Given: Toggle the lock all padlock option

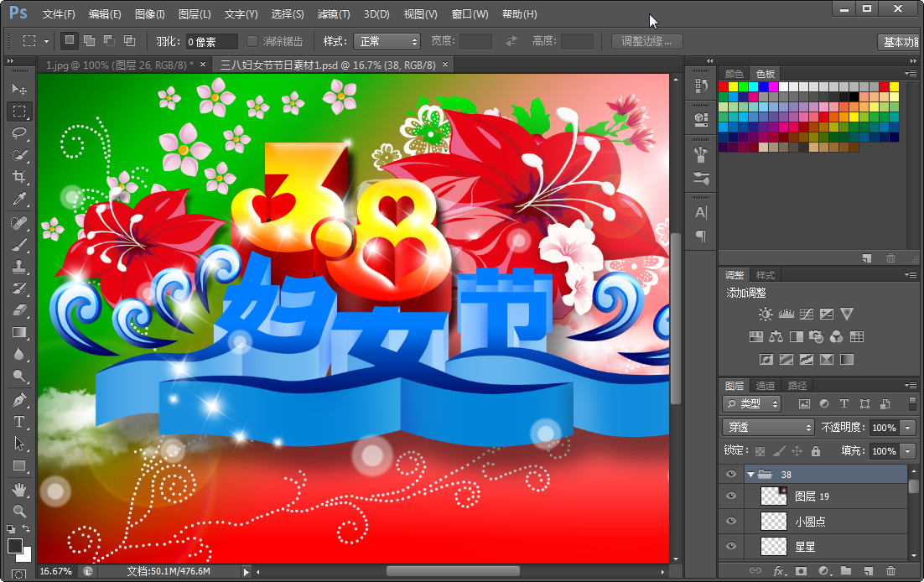Looking at the screenshot, I should (x=816, y=452).
